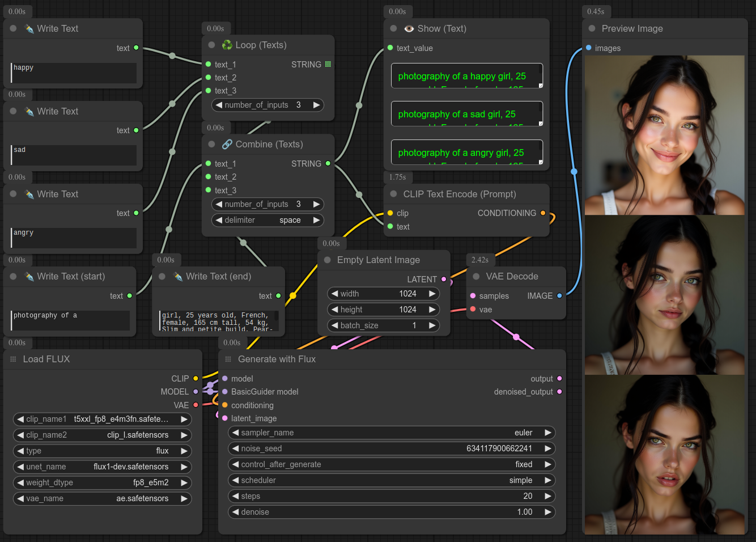Click the pen icon on Write Text (start) node
This screenshot has height=542, width=756.
[x=29, y=277]
